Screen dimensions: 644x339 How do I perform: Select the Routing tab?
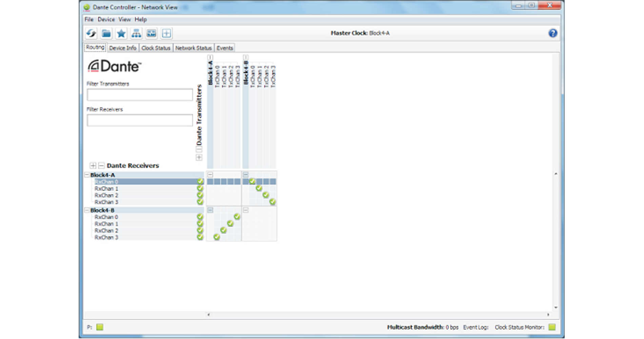[95, 47]
